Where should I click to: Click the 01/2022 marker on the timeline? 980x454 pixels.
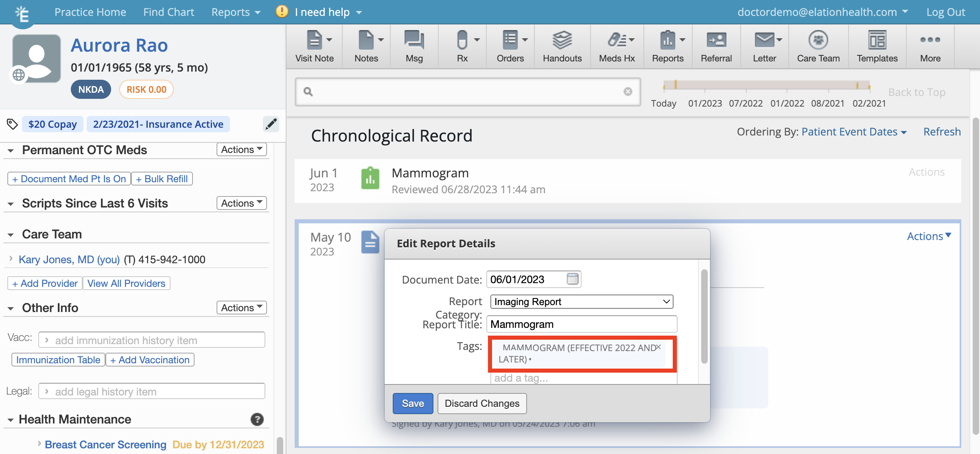coord(787,103)
